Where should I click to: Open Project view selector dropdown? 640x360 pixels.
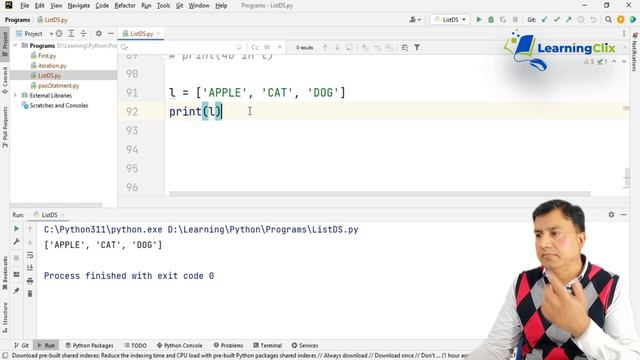click(x=34, y=33)
